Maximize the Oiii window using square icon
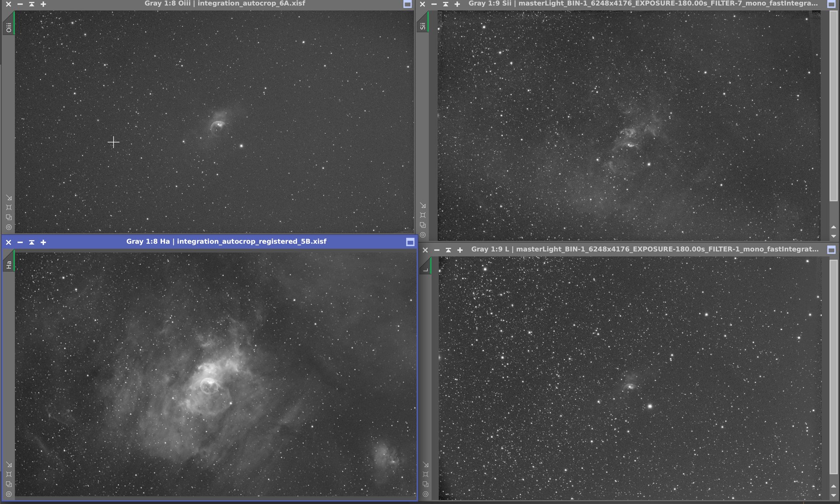840x504 pixels. coord(407,4)
